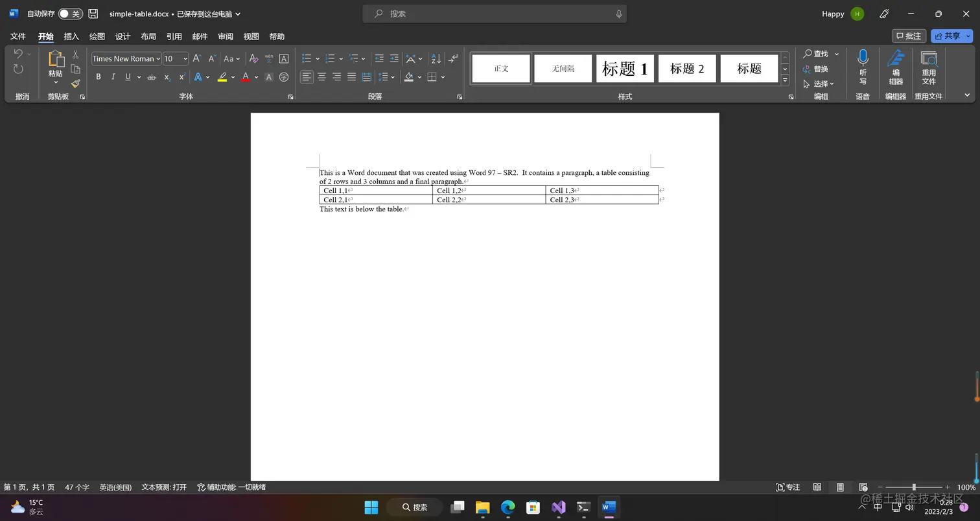Clear all formatting with eraser A icon
This screenshot has width=980, height=521.
[253, 58]
